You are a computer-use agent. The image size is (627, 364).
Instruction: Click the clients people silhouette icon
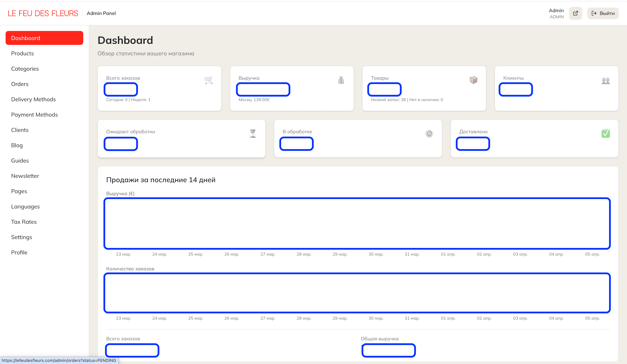pos(606,81)
